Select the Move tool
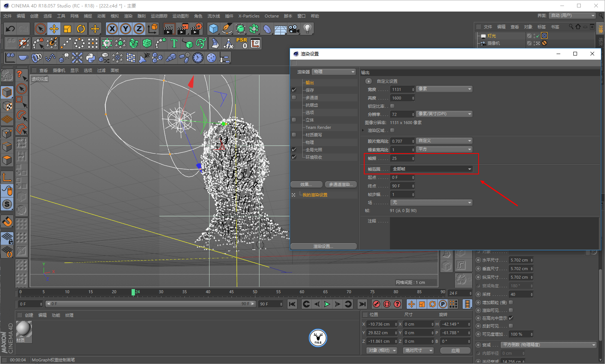The image size is (605, 364). coord(54,29)
